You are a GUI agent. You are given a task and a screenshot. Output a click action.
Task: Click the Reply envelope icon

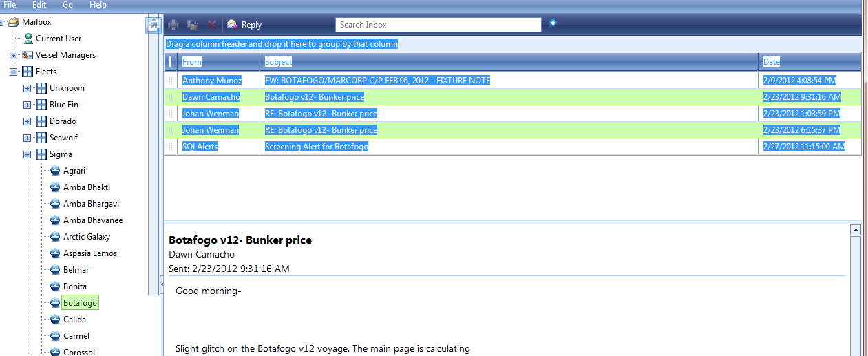point(233,24)
